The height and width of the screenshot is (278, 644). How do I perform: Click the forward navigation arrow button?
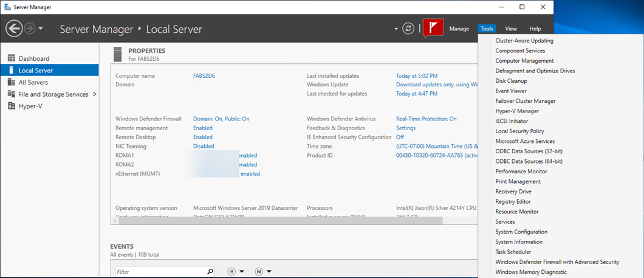pos(29,29)
